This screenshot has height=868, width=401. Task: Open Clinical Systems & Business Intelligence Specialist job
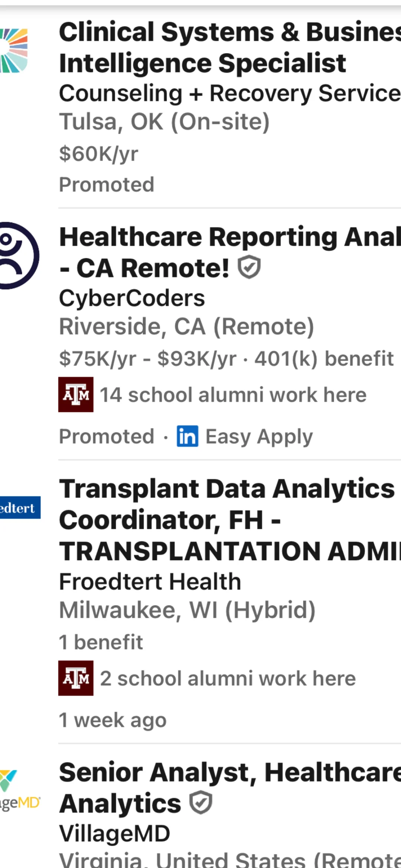tap(230, 48)
